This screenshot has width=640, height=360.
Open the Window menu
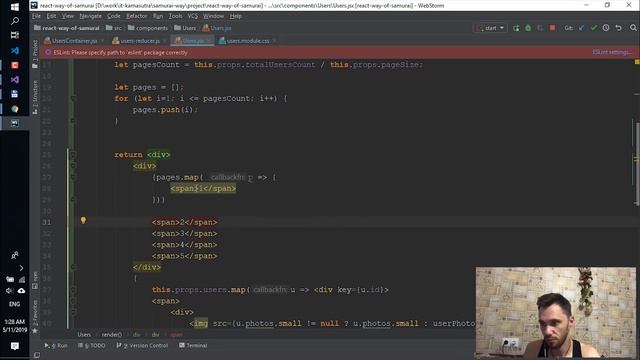tap(213, 16)
